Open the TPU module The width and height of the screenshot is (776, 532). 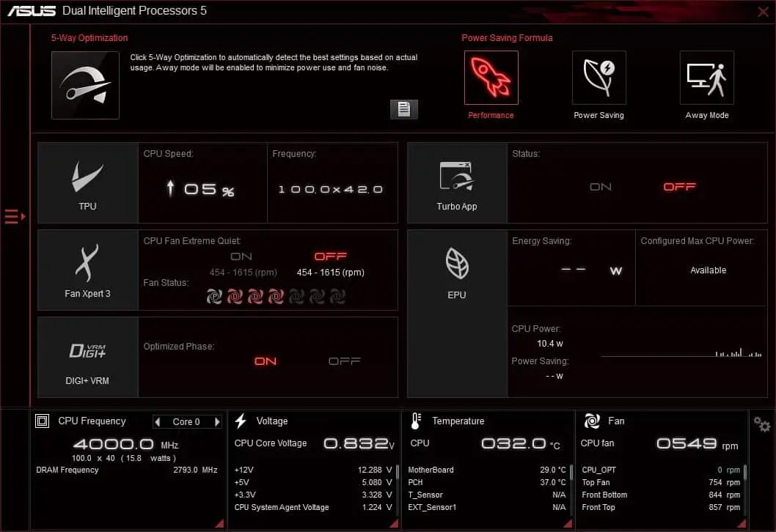click(87, 183)
